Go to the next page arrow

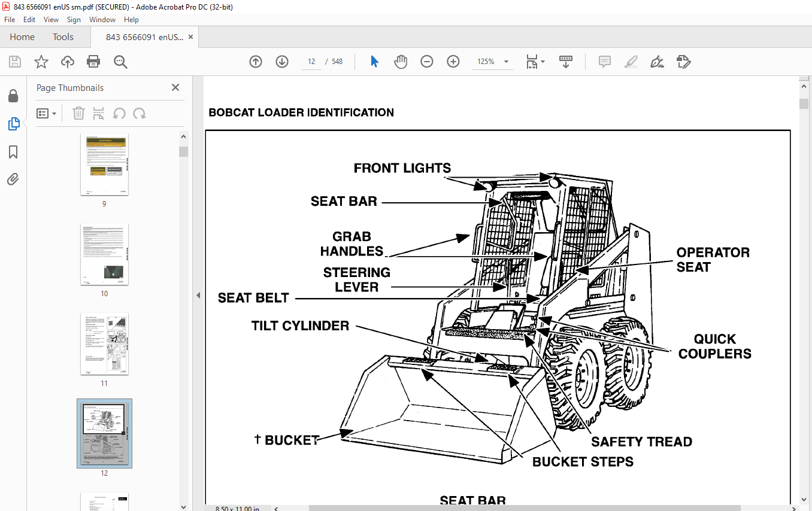tap(282, 62)
